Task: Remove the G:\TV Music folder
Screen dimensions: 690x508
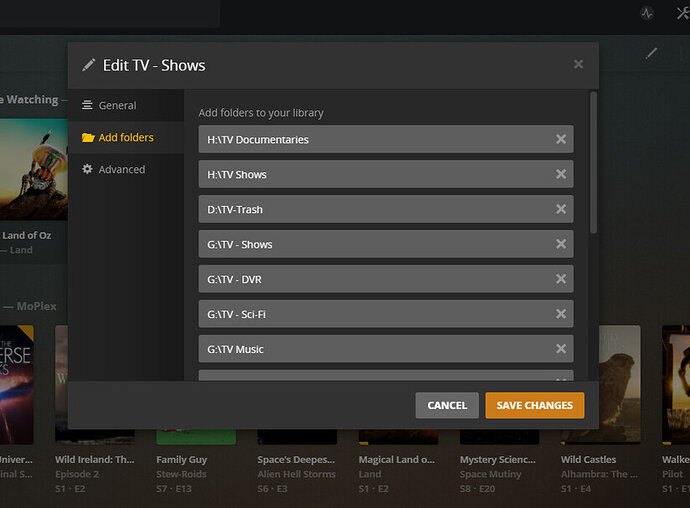Action: [561, 349]
